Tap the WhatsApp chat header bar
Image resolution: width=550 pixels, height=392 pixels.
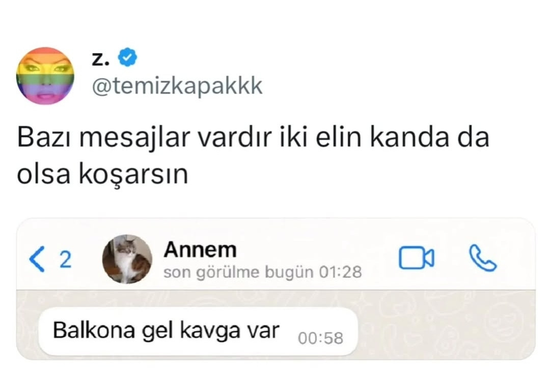click(276, 255)
